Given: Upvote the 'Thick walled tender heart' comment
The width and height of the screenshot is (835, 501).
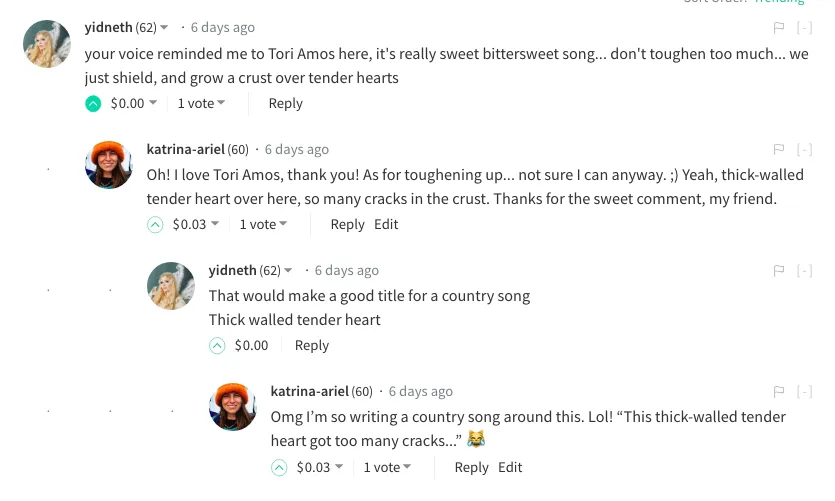Looking at the screenshot, I should pyautogui.click(x=217, y=346).
